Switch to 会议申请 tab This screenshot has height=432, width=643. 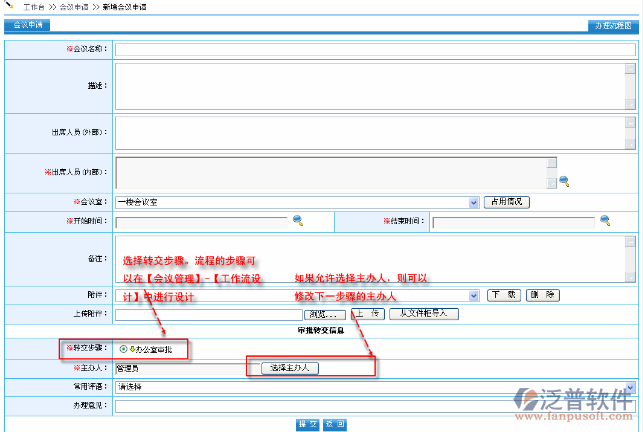(24, 25)
